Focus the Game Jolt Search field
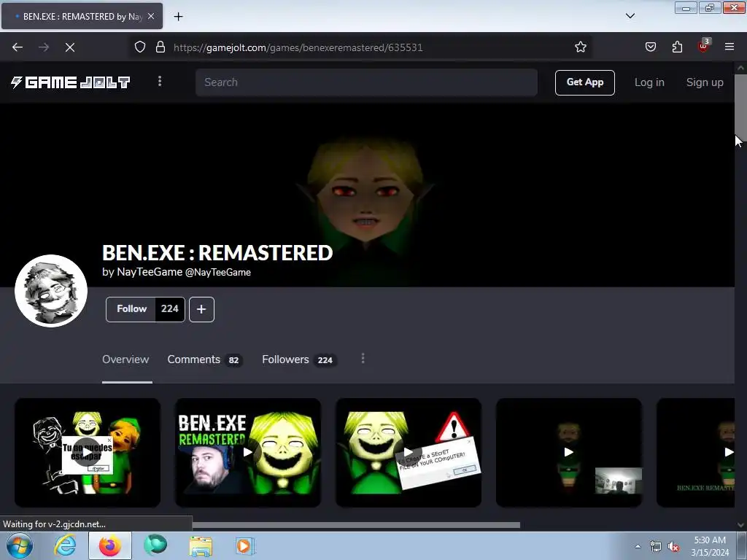The height and width of the screenshot is (560, 747). pos(366,82)
